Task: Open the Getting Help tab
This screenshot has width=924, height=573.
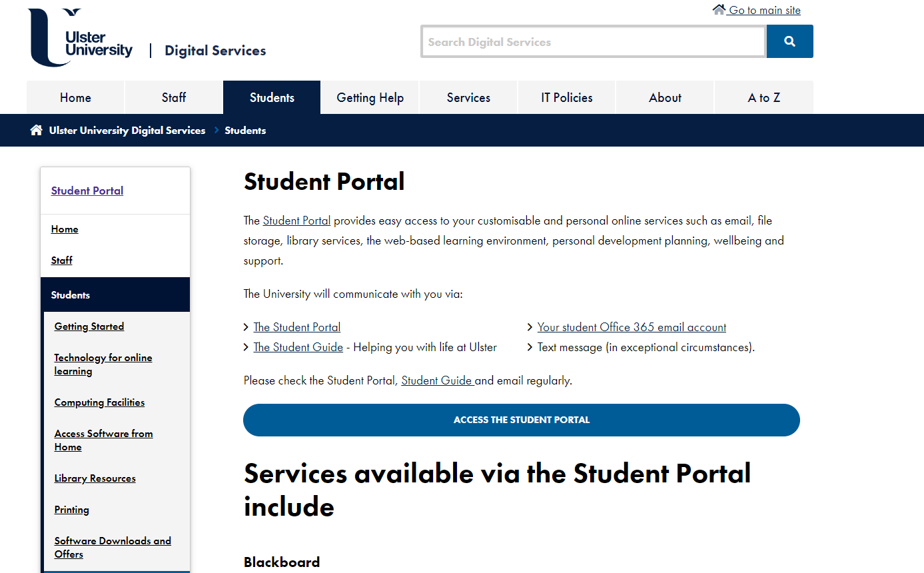Action: pyautogui.click(x=370, y=97)
